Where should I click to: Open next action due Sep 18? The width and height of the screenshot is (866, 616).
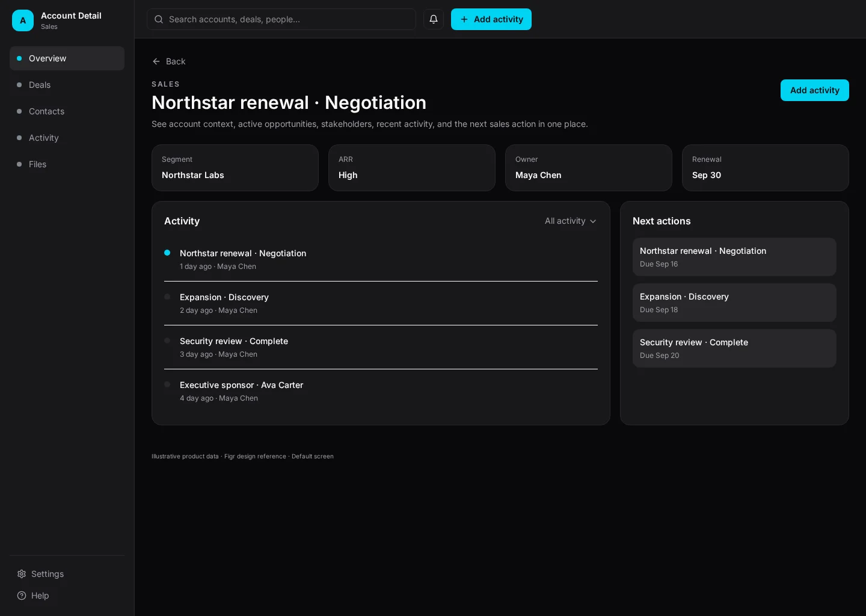click(x=734, y=303)
